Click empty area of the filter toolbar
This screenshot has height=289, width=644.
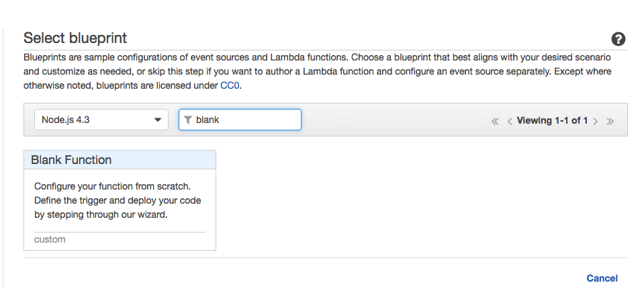[x=396, y=120]
